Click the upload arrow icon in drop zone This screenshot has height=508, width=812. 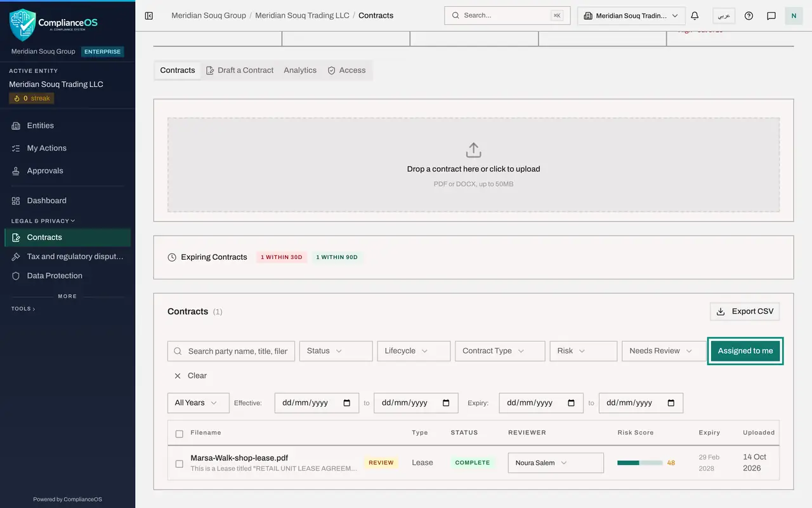click(x=473, y=150)
